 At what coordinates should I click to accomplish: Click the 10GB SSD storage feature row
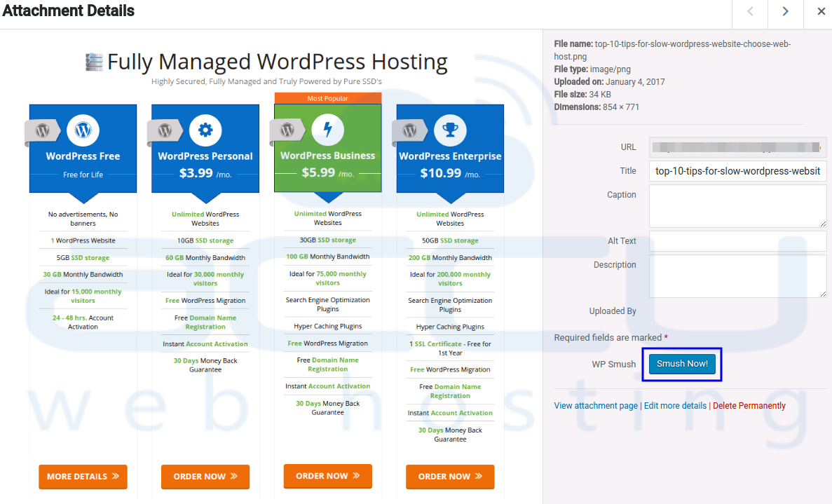click(205, 240)
